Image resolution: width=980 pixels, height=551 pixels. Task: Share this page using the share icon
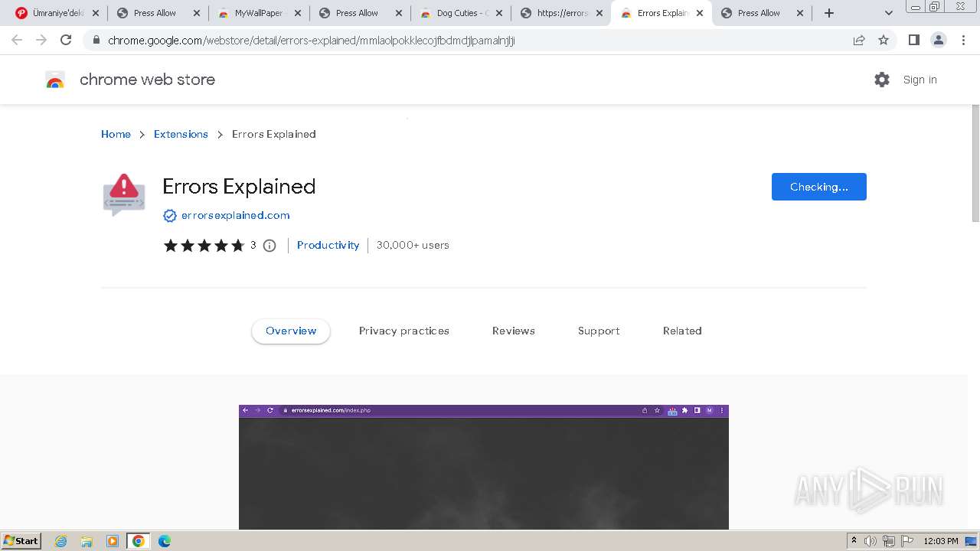859,40
